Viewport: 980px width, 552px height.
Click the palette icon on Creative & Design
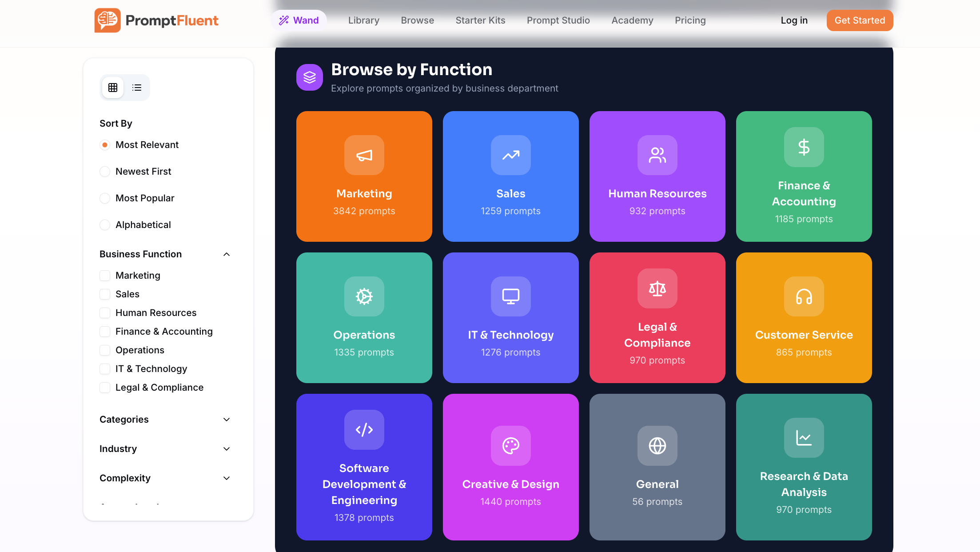[x=510, y=446]
